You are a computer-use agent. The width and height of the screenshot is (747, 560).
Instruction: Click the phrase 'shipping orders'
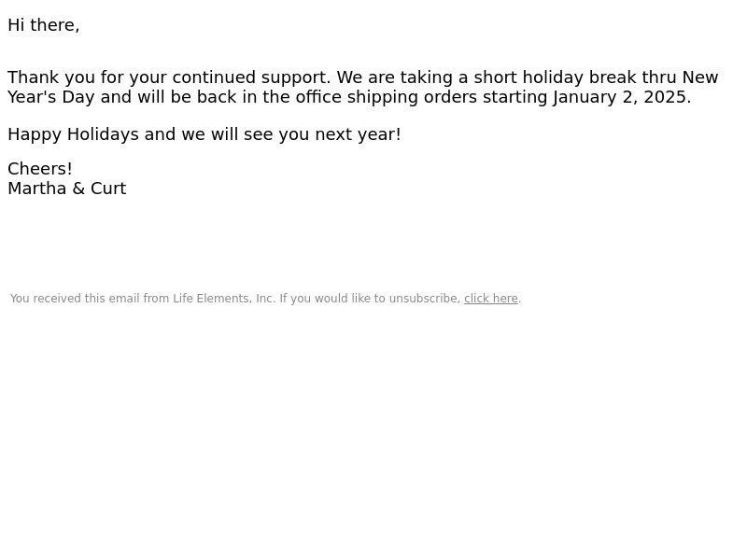pos(412,97)
